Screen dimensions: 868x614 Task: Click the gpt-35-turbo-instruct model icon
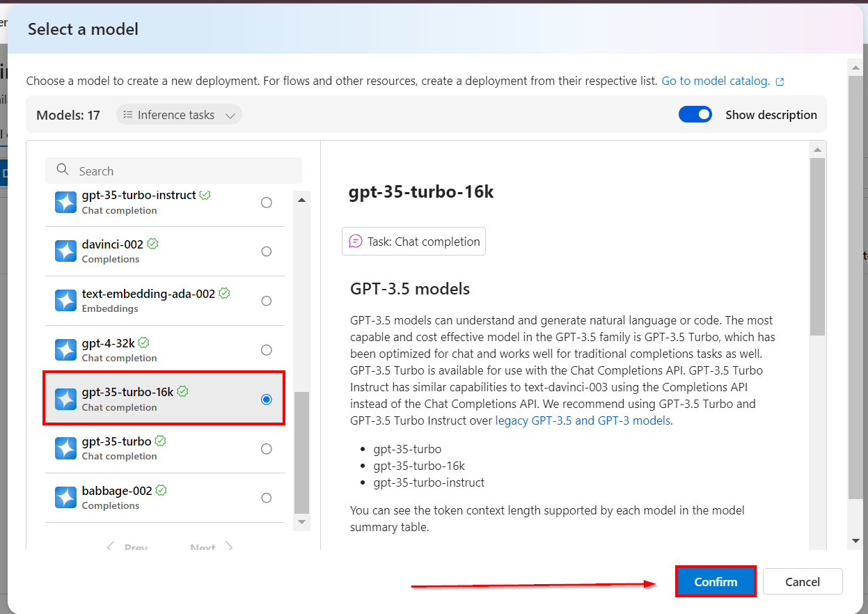(x=65, y=203)
